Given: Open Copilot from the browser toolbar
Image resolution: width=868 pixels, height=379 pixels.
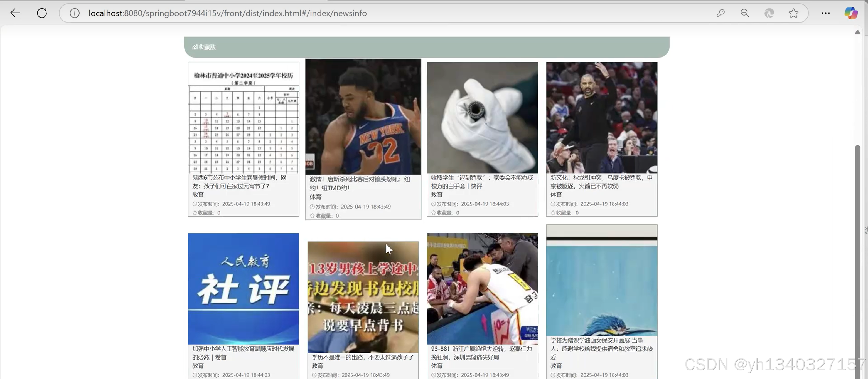Looking at the screenshot, I should (851, 13).
